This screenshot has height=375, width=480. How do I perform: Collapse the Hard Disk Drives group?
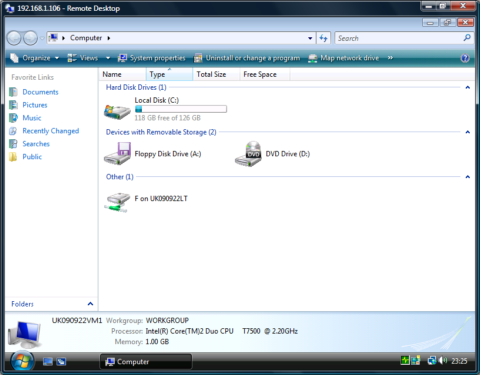pyautogui.click(x=468, y=87)
